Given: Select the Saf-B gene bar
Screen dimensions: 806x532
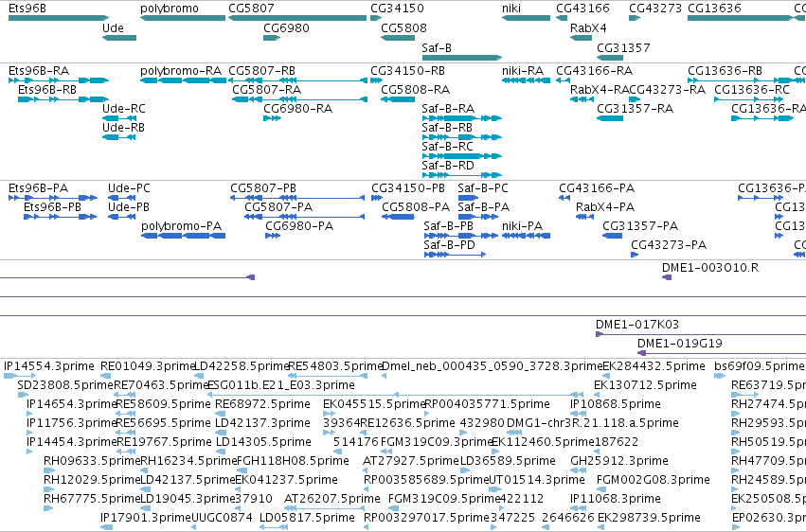Looking at the screenshot, I should pyautogui.click(x=461, y=58).
